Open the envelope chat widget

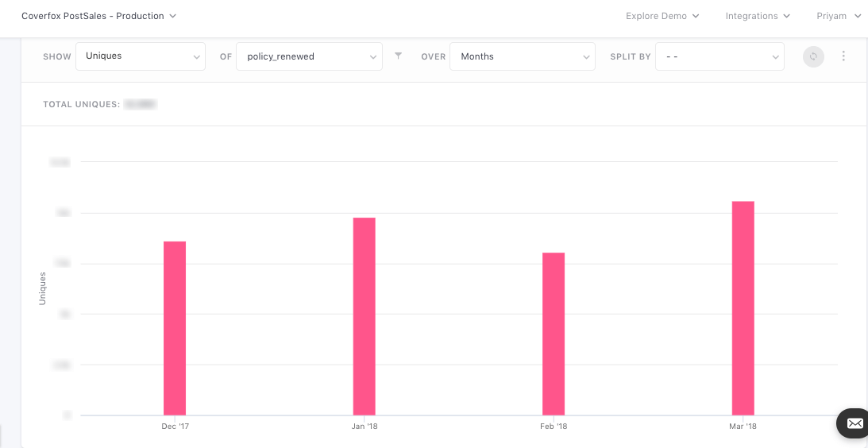coord(854,423)
